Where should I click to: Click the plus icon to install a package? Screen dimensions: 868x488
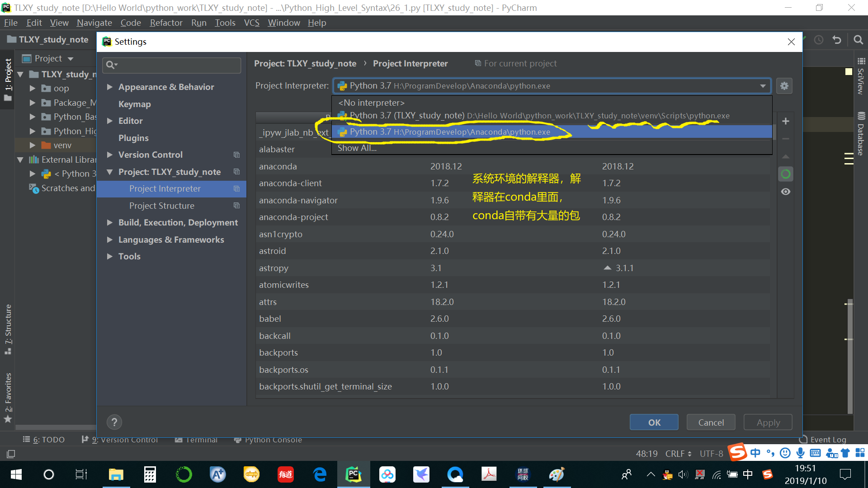coord(786,121)
